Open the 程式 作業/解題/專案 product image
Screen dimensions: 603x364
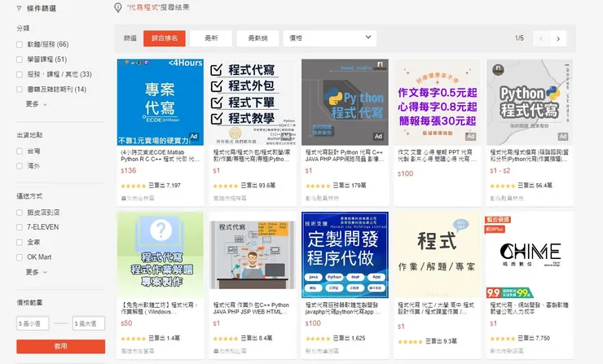pyautogui.click(x=438, y=255)
